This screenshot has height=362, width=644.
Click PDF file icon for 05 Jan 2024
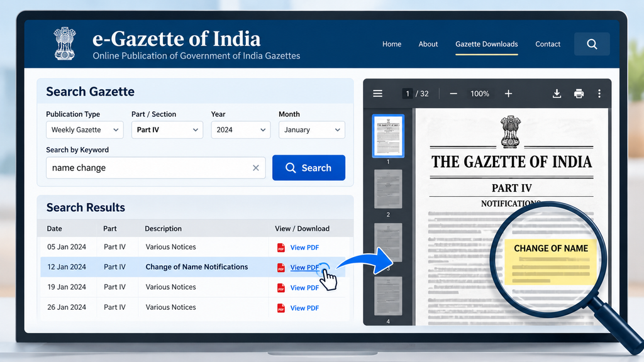281,248
